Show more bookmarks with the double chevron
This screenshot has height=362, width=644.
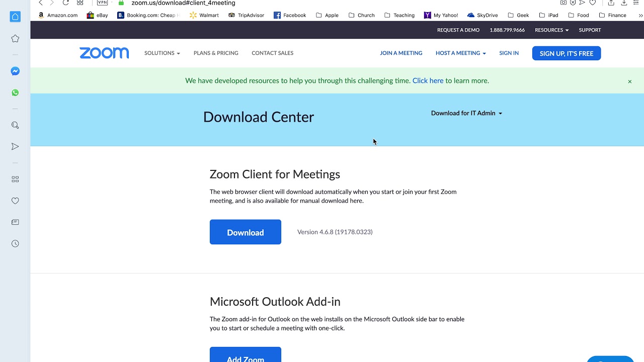pyautogui.click(x=640, y=15)
